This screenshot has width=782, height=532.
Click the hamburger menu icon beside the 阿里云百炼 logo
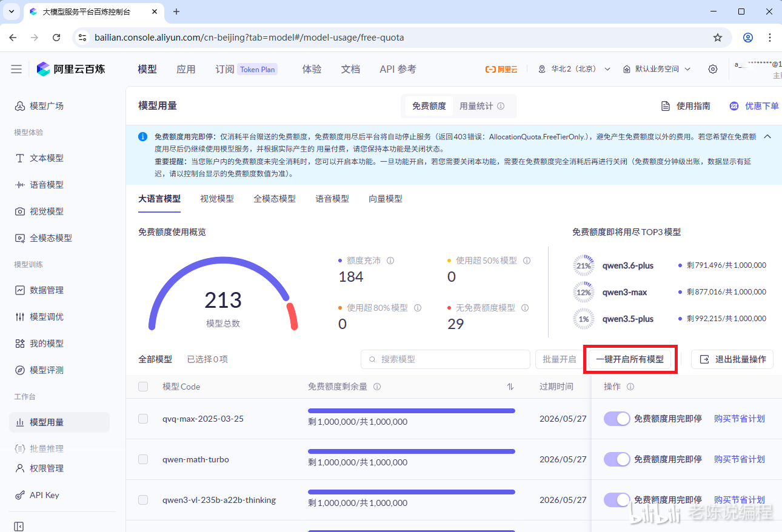click(x=16, y=69)
